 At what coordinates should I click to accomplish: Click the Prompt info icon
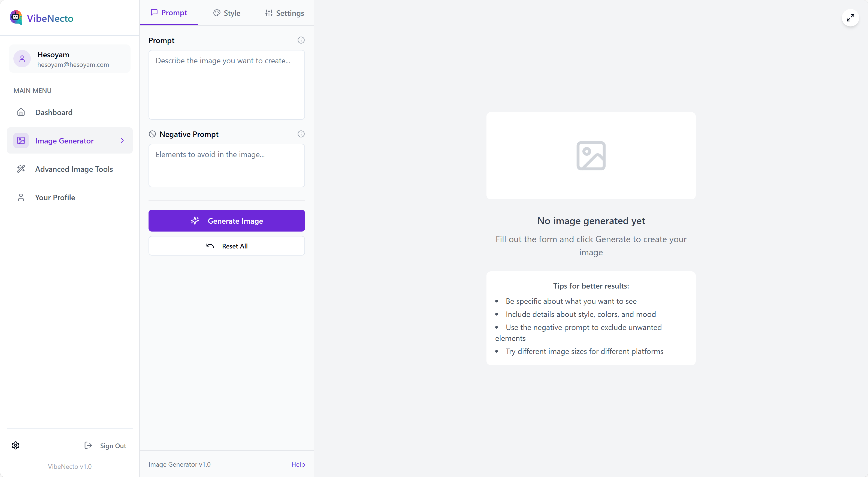coord(301,40)
